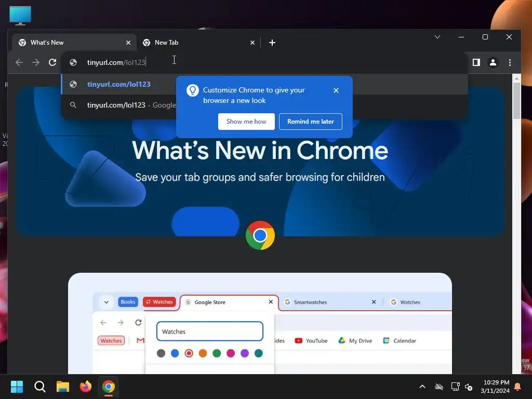Pick the purple color swatch
Screen dimensions: 532x399
click(245, 353)
